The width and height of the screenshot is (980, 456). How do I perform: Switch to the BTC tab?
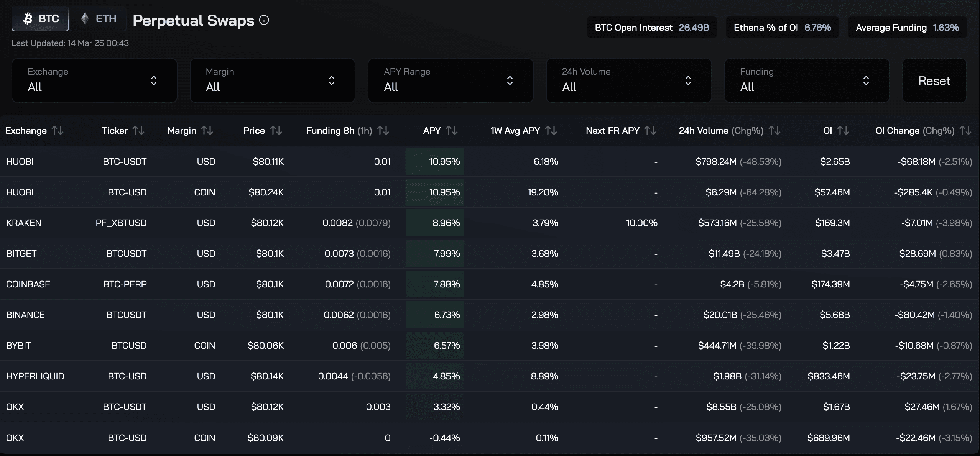coord(40,18)
